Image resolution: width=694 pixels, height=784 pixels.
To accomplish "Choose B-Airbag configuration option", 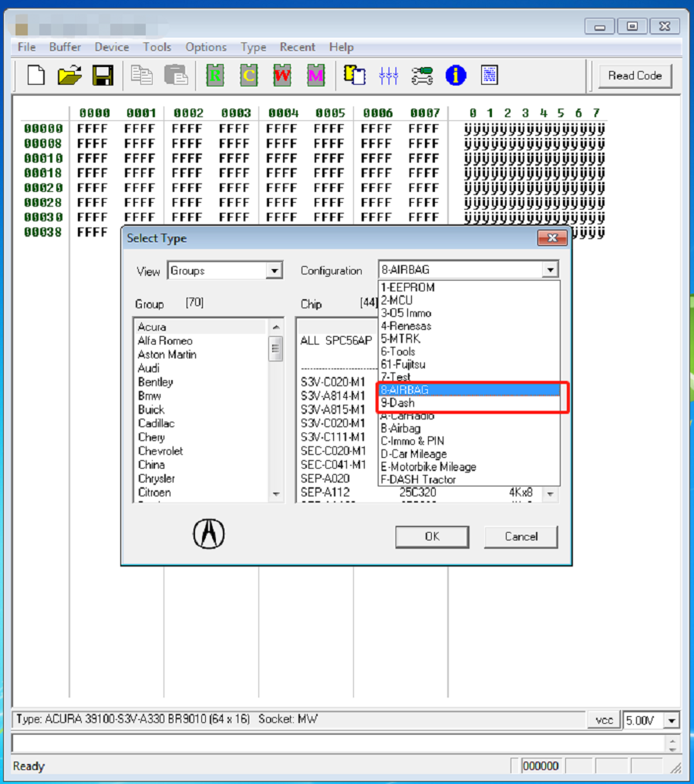I will point(469,429).
